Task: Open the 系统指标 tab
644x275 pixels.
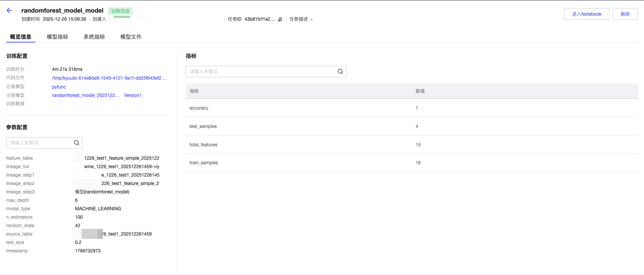Action: click(94, 37)
